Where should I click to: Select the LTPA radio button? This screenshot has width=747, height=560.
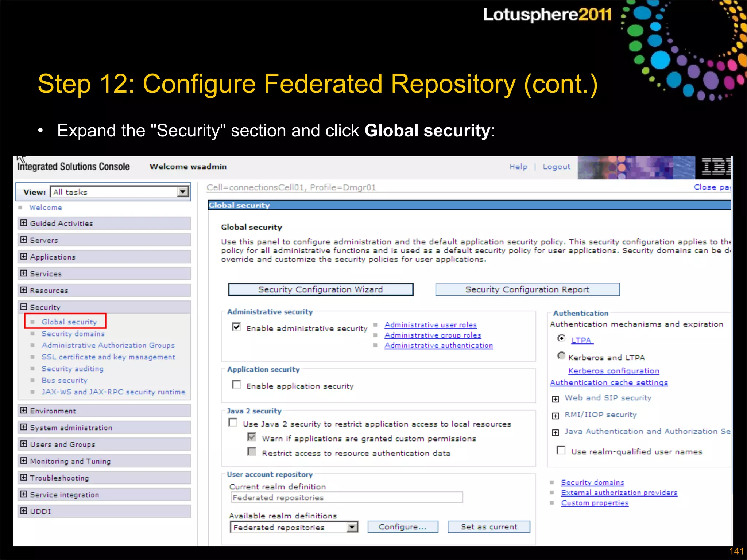point(561,338)
